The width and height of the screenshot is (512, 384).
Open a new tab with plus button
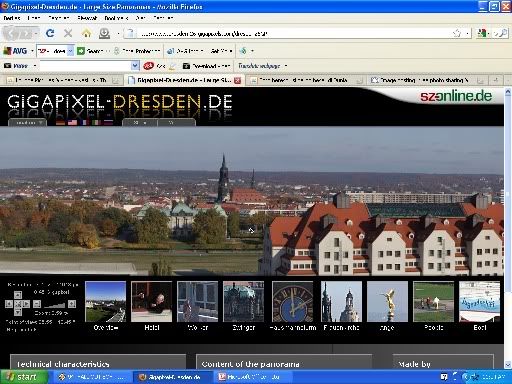click(x=496, y=80)
